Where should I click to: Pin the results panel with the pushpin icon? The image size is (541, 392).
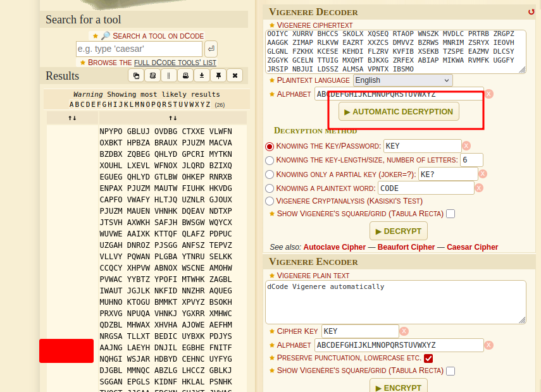(x=218, y=75)
